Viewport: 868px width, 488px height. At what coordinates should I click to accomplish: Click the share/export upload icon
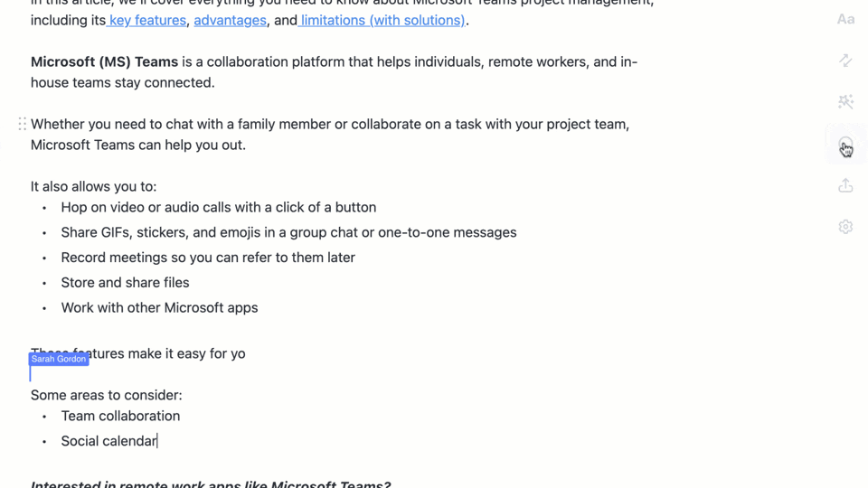coord(845,185)
